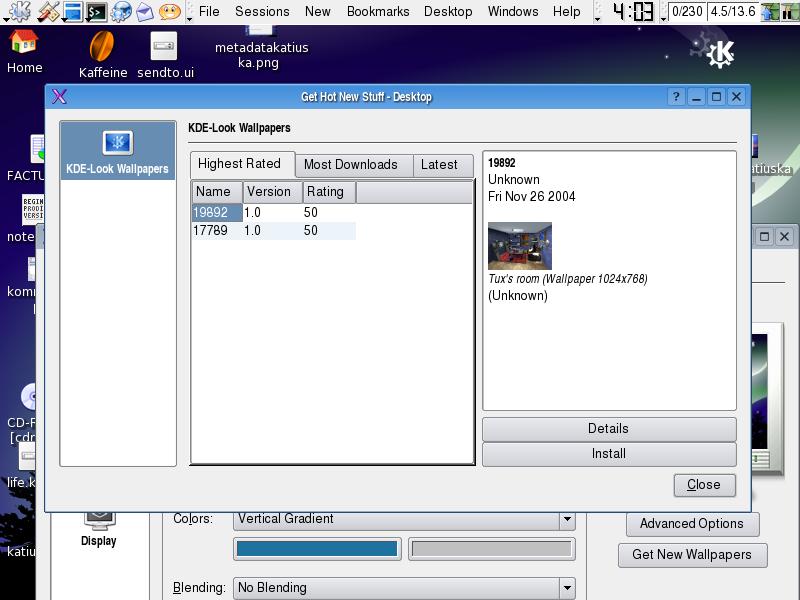Open the Bookmarks menu
The width and height of the screenshot is (800, 600).
(x=378, y=11)
